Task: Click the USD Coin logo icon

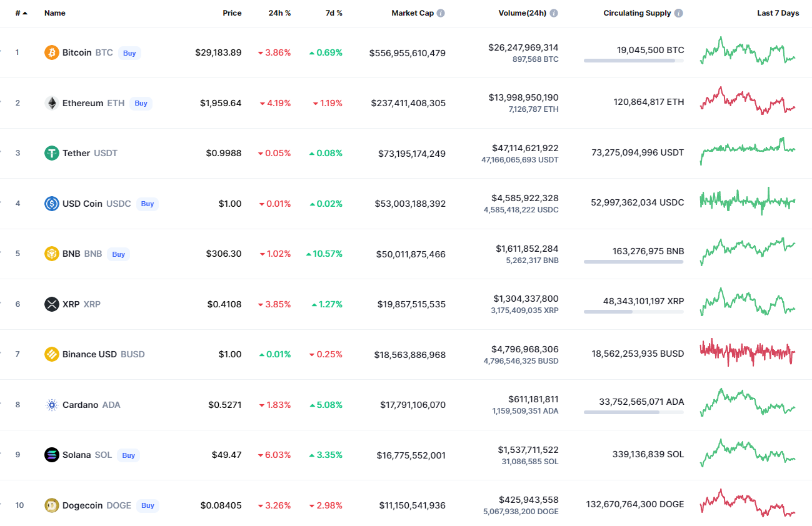Action: tap(52, 204)
